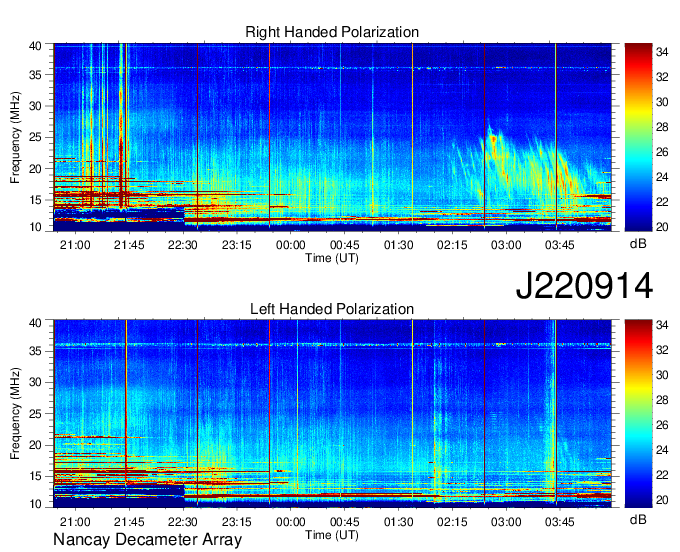Click the 40 MHz tick of the bottom plot

tap(35, 323)
